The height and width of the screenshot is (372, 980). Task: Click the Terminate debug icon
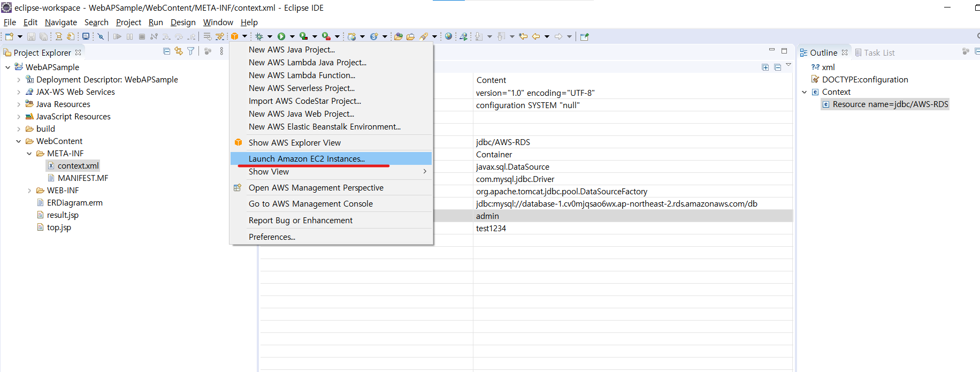142,36
